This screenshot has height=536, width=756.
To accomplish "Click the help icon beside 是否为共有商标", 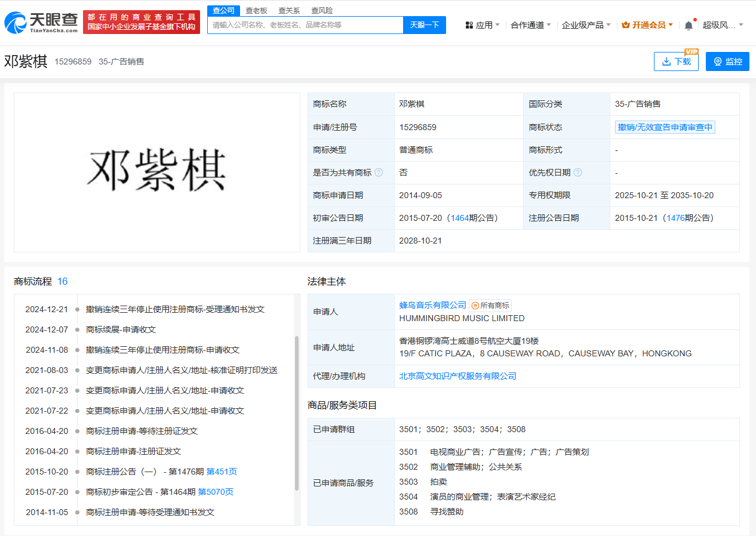I will click(x=379, y=172).
